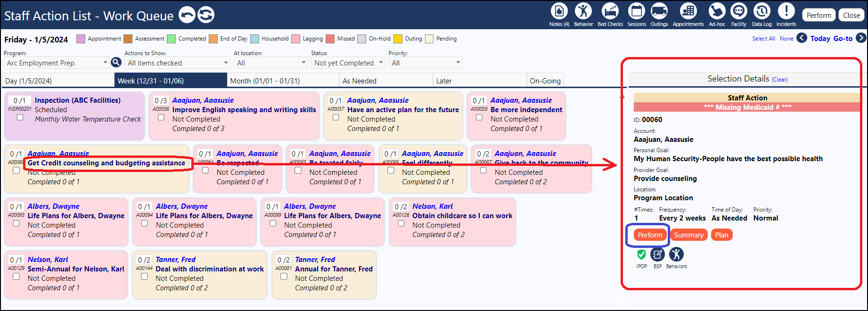Open the Behaviors icon in Selection Details
This screenshot has height=311, width=868.
tap(676, 254)
